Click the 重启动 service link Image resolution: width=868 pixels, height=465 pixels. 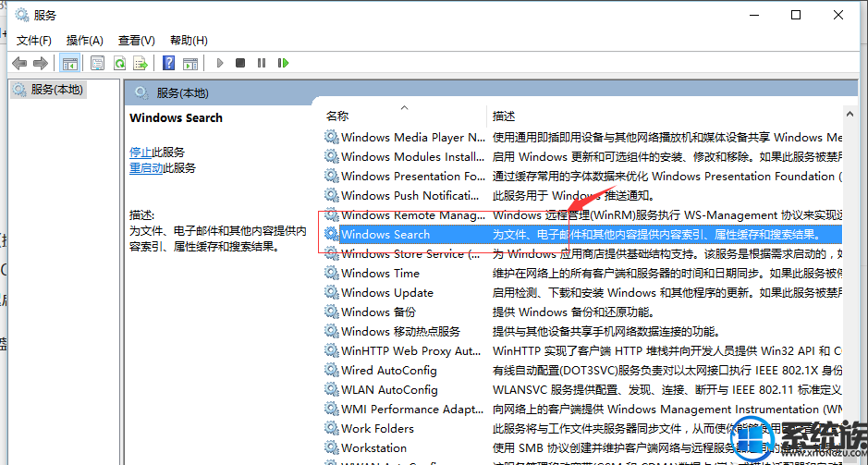point(146,167)
